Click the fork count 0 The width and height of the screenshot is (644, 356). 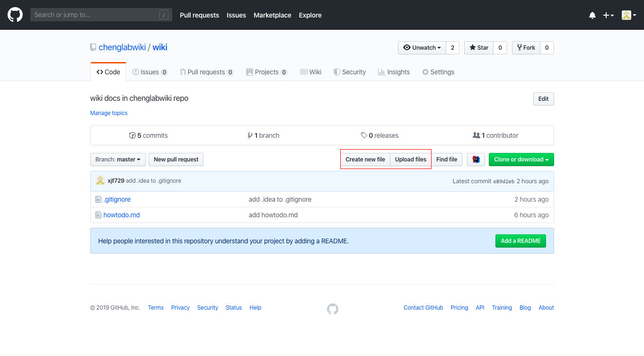coord(547,48)
